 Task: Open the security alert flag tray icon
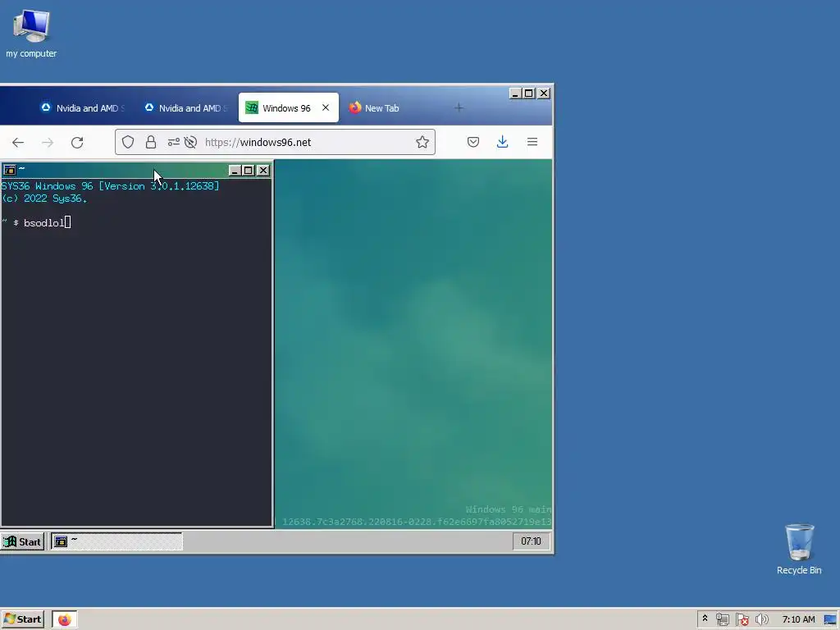coord(742,620)
